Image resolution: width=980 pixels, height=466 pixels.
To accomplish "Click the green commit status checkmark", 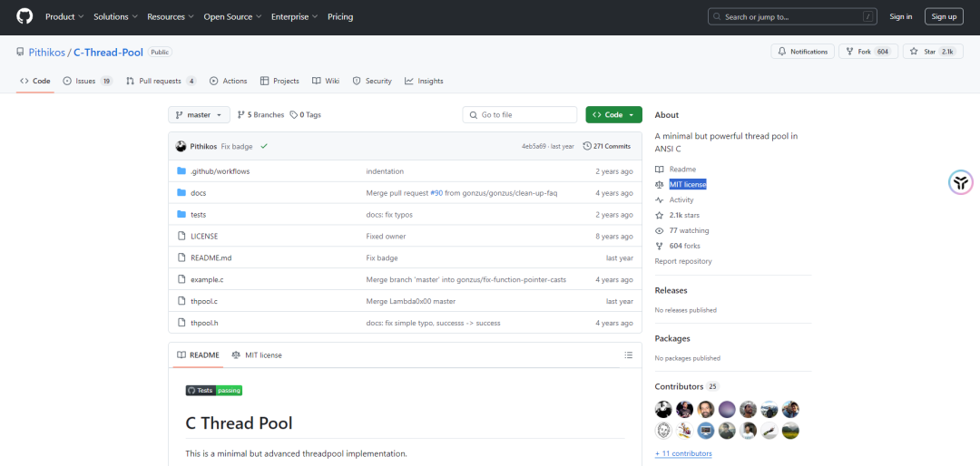I will [264, 146].
